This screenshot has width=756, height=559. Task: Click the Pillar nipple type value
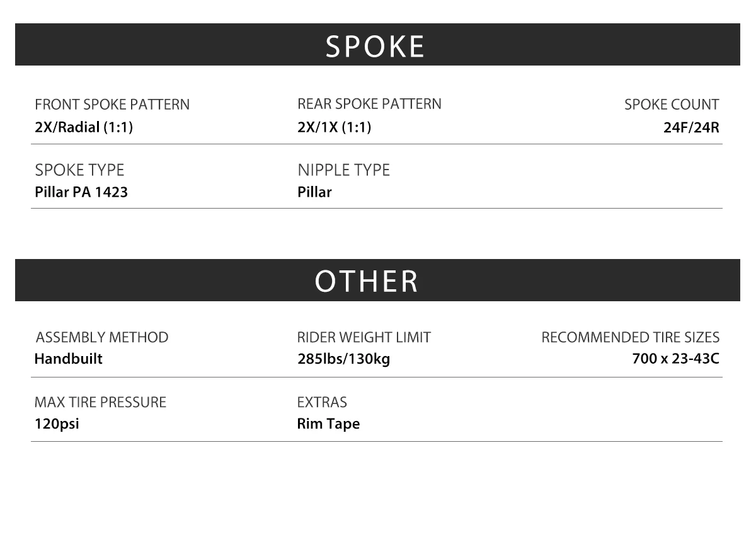tap(314, 192)
